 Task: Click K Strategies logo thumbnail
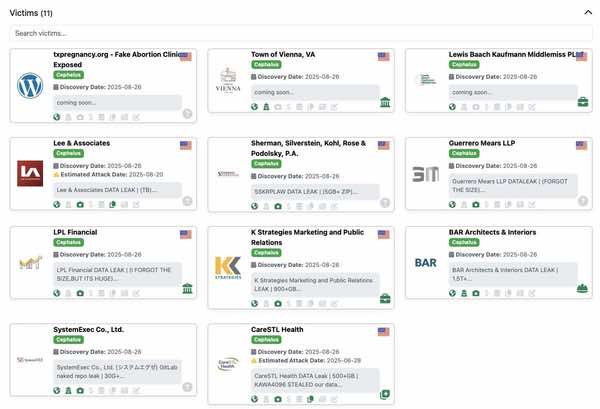coord(228,268)
